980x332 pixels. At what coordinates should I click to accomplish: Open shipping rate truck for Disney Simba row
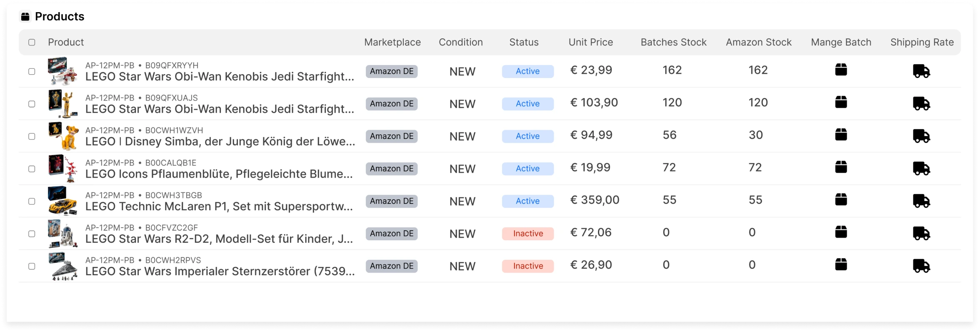tap(921, 136)
